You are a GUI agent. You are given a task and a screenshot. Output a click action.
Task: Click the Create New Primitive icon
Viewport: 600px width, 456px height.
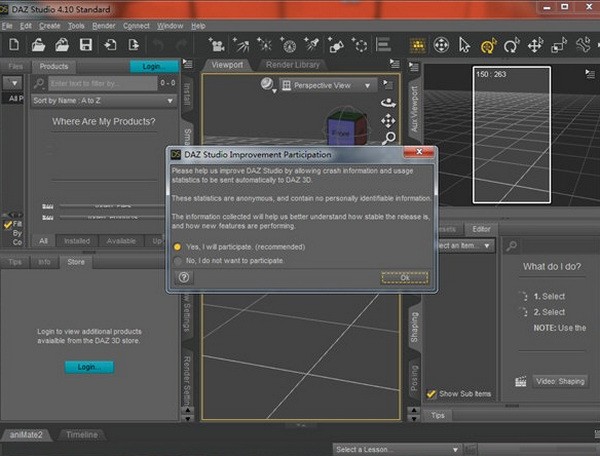click(x=336, y=45)
